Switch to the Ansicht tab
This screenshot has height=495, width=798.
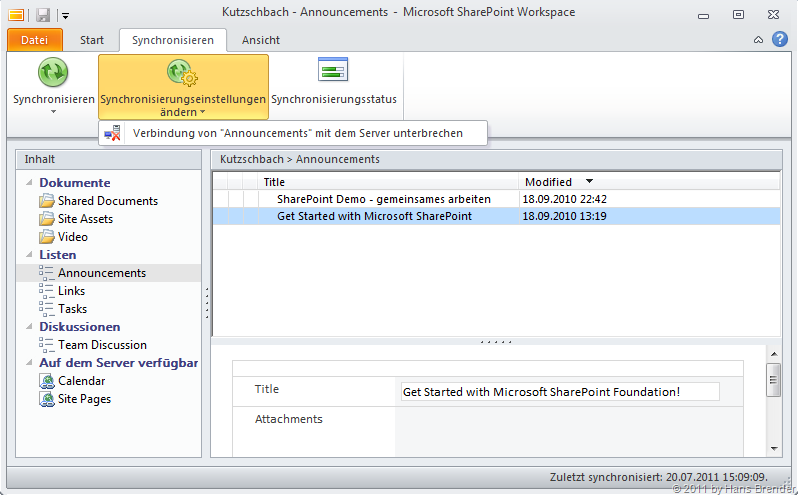tap(260, 40)
